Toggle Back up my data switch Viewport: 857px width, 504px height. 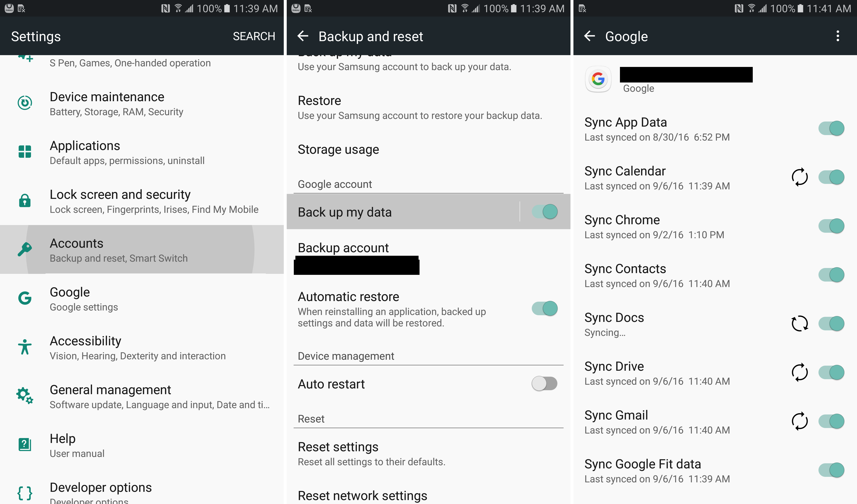coord(544,212)
